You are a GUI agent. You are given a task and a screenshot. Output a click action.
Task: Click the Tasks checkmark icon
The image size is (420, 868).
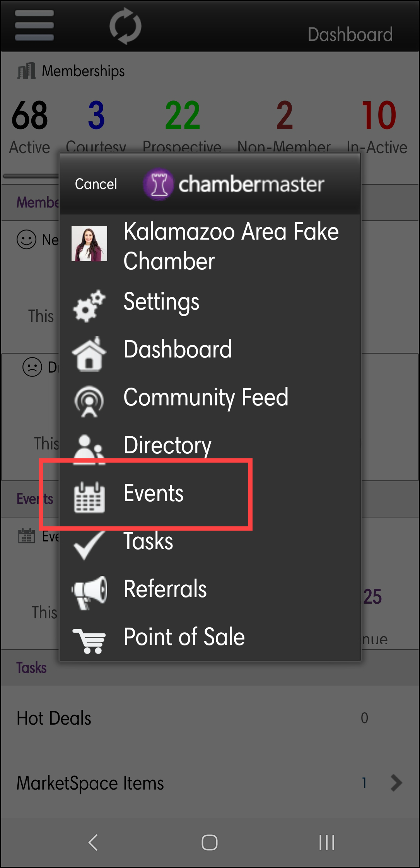[x=89, y=545]
